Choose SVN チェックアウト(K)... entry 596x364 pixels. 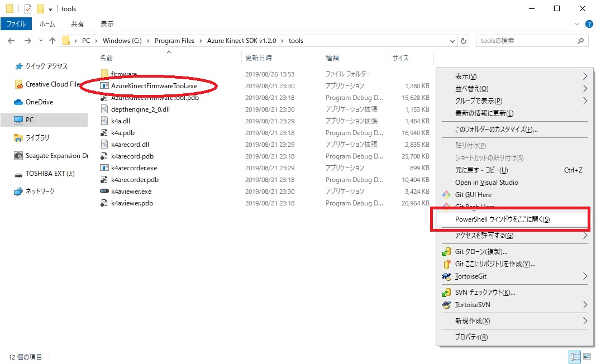click(x=514, y=293)
